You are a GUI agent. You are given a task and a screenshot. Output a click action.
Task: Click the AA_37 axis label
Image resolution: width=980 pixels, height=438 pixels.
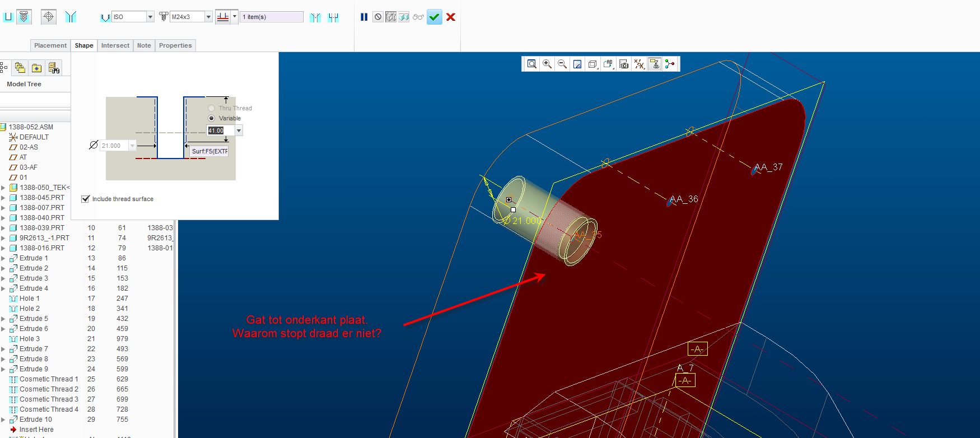[x=768, y=167]
